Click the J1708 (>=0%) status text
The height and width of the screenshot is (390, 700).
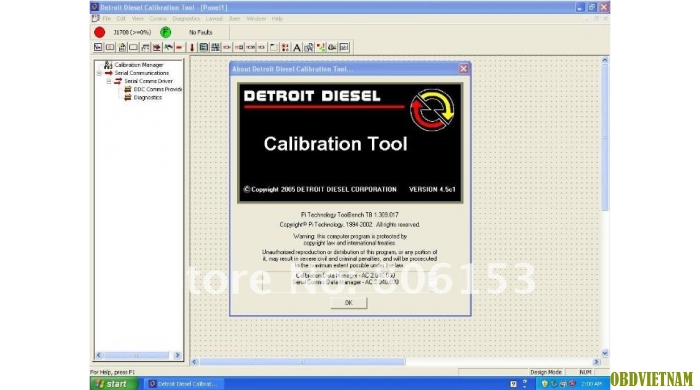click(x=132, y=33)
